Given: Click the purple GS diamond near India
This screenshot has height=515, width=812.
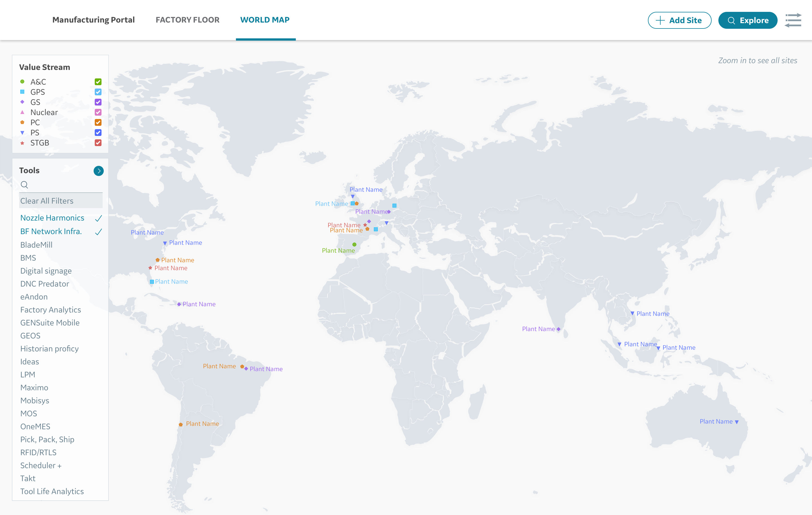Looking at the screenshot, I should [x=559, y=329].
